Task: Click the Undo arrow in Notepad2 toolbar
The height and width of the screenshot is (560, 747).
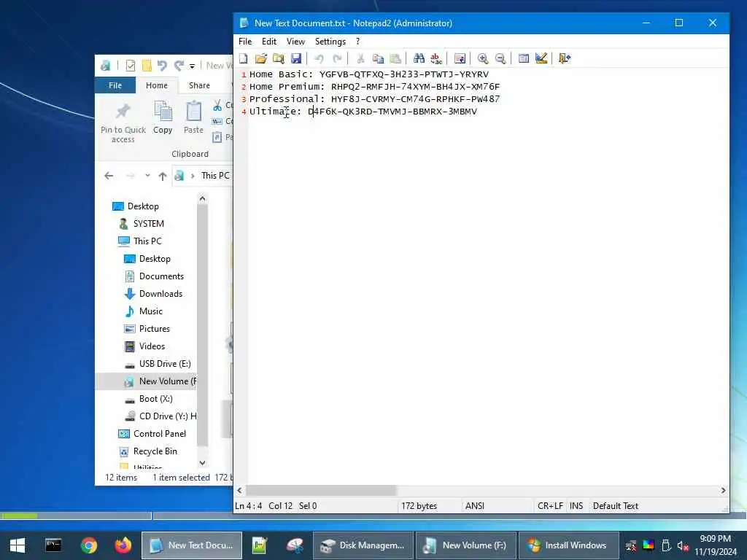Action: [320, 58]
